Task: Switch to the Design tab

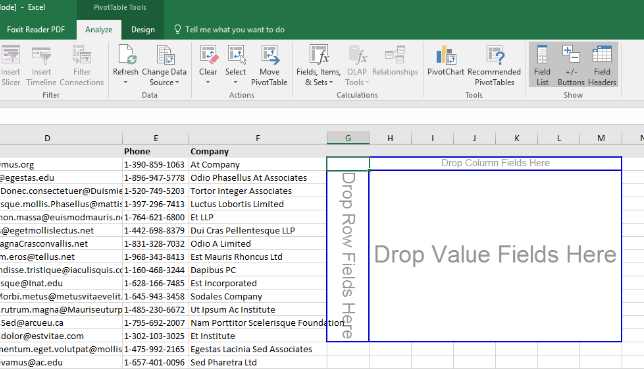Action: [143, 30]
